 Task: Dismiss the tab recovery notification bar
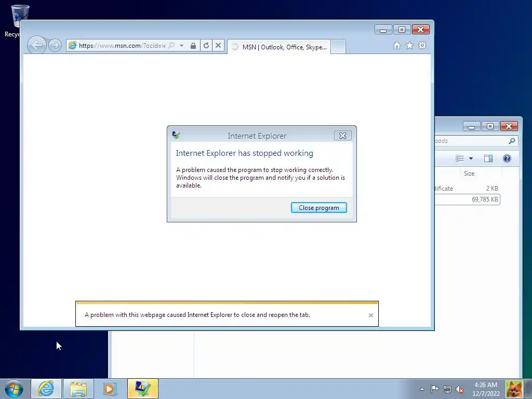click(371, 315)
